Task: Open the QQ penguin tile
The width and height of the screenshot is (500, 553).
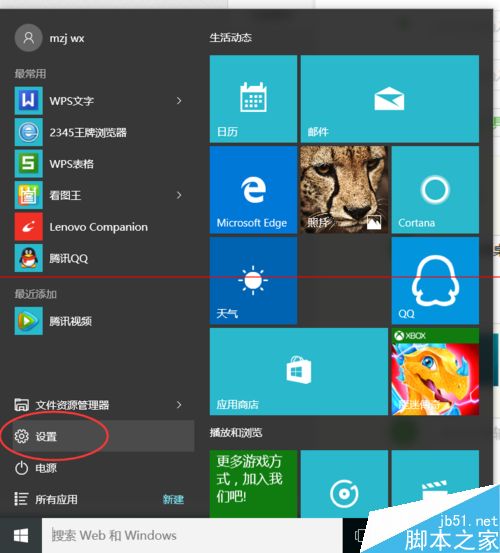Action: click(435, 281)
